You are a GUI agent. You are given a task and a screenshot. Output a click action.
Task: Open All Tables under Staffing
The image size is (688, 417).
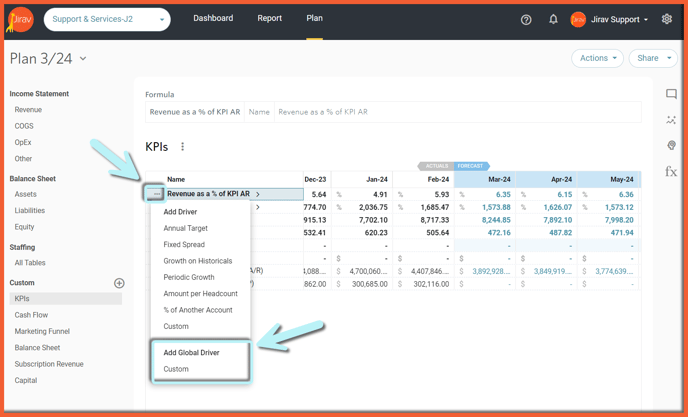pos(30,263)
